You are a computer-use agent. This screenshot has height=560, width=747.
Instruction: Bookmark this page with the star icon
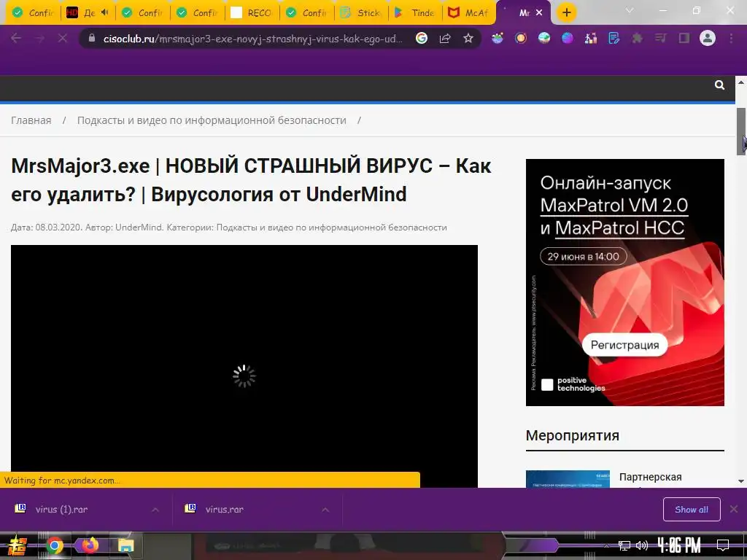(468, 38)
